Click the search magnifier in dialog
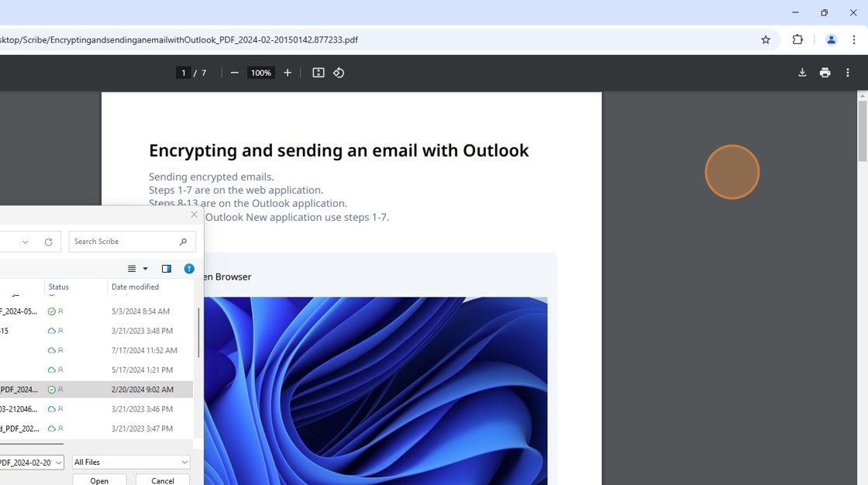868x485 pixels. click(x=183, y=242)
